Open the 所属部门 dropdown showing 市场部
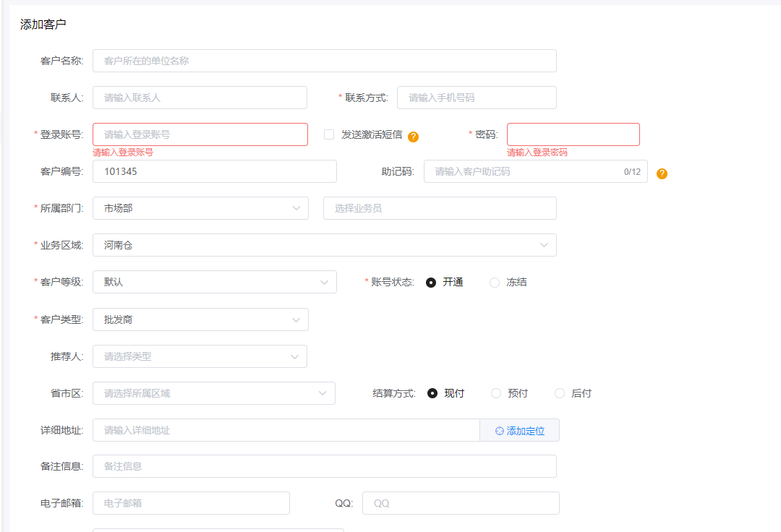 (200, 208)
